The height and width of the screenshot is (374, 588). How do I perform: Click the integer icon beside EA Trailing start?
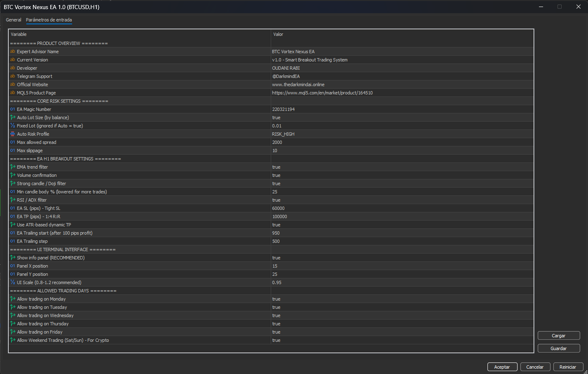(12, 233)
